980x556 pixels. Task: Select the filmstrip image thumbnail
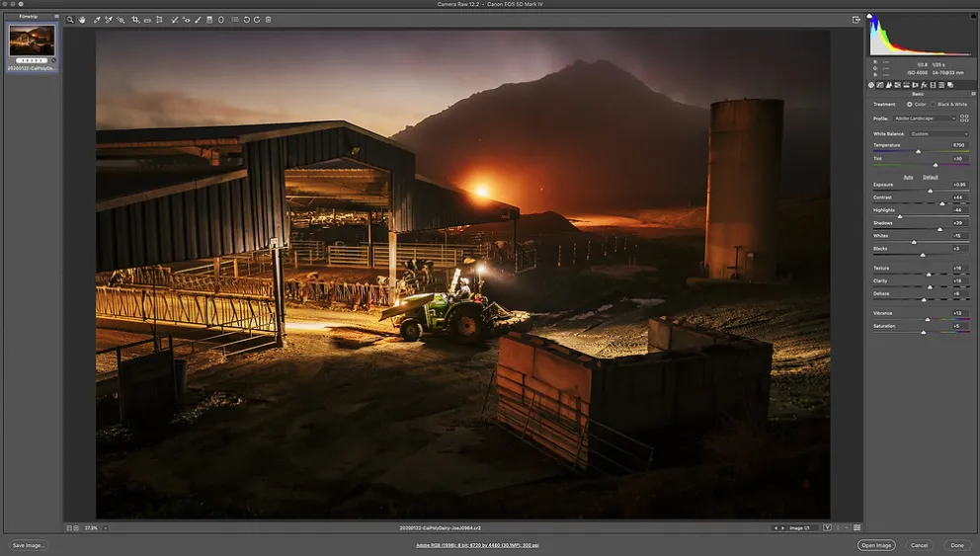[x=32, y=40]
